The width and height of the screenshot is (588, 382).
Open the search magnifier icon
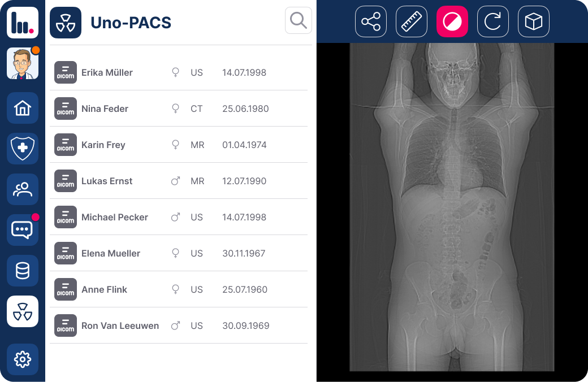click(299, 21)
